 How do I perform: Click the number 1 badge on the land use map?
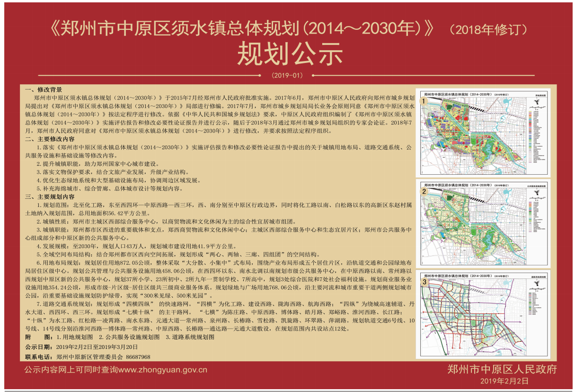tap(425, 102)
